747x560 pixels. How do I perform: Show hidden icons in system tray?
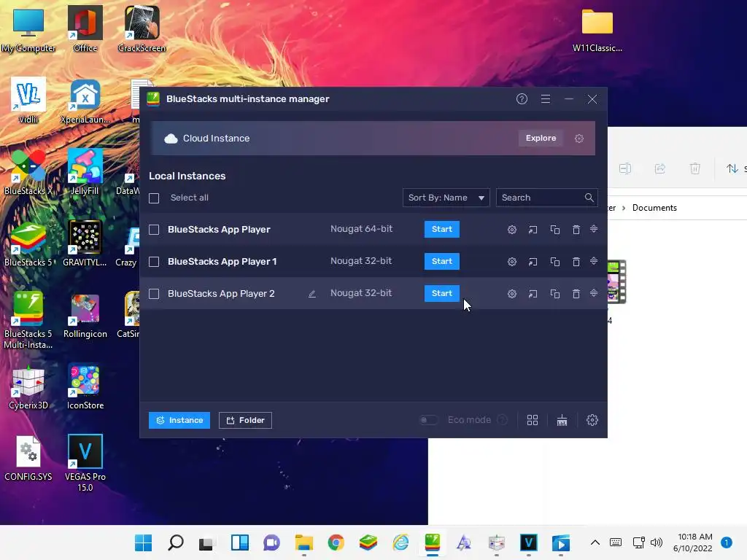click(x=595, y=542)
